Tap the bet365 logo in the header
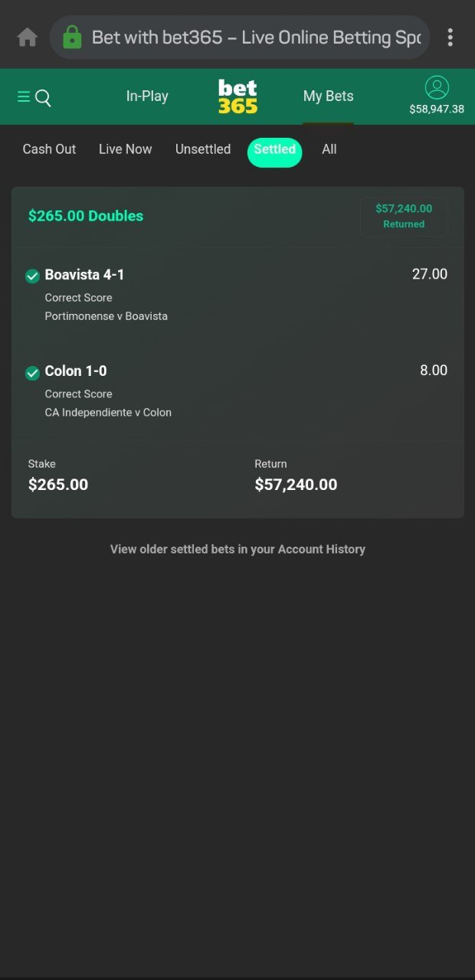Image resolution: width=475 pixels, height=980 pixels. (237, 96)
